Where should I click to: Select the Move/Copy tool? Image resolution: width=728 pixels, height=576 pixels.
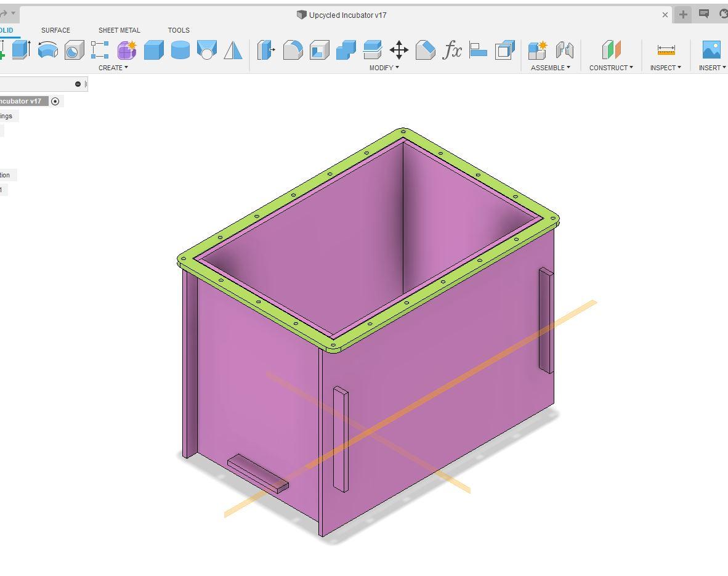[x=399, y=50]
